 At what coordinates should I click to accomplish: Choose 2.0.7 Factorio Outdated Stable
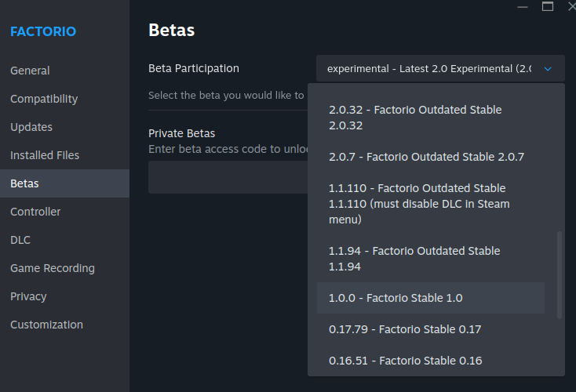point(430,157)
